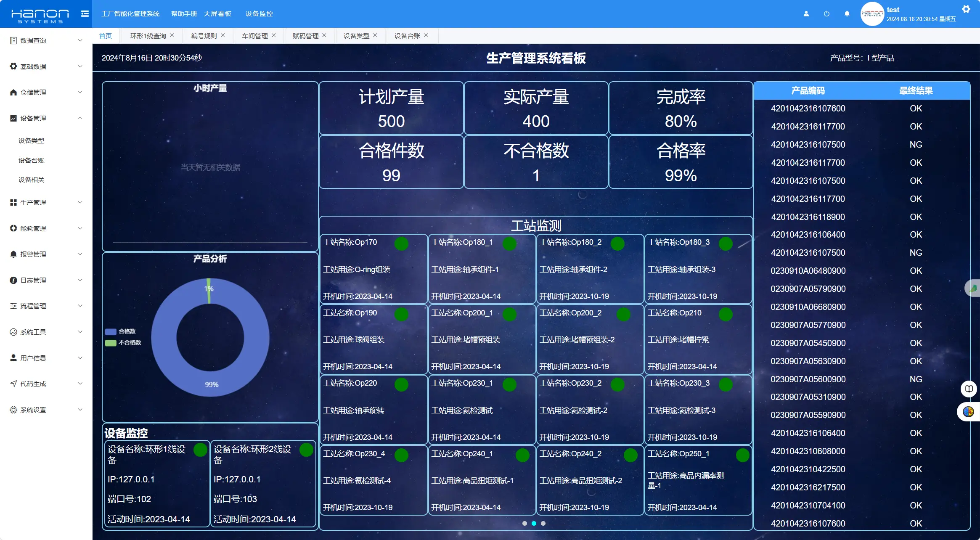
Task: Click the user profile icon in header
Action: tap(806, 14)
